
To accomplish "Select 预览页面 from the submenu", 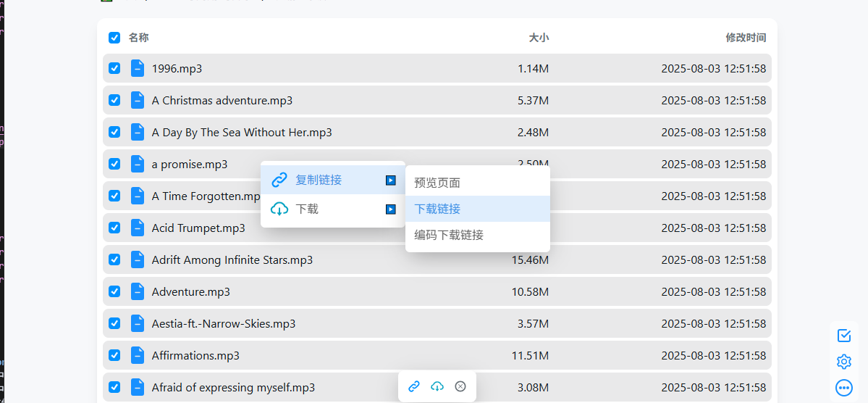I will 437,183.
